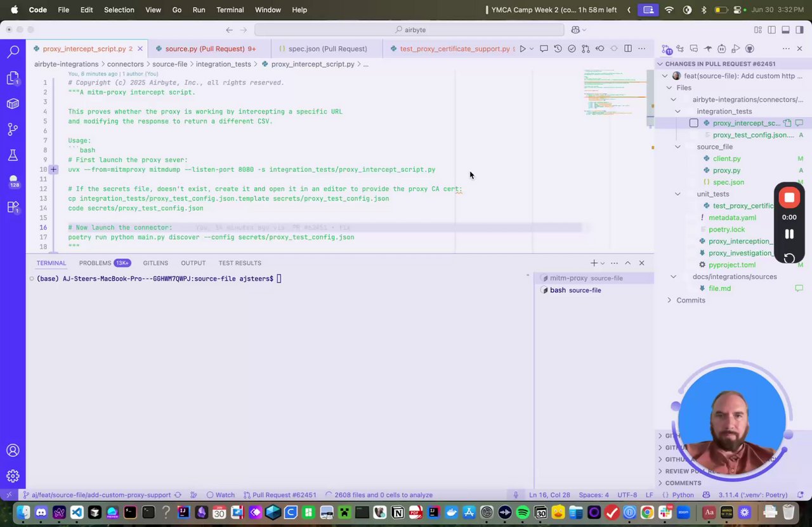Image resolution: width=812 pixels, height=527 pixels.
Task: Open the Testing flask icon in sidebar
Action: point(13,155)
